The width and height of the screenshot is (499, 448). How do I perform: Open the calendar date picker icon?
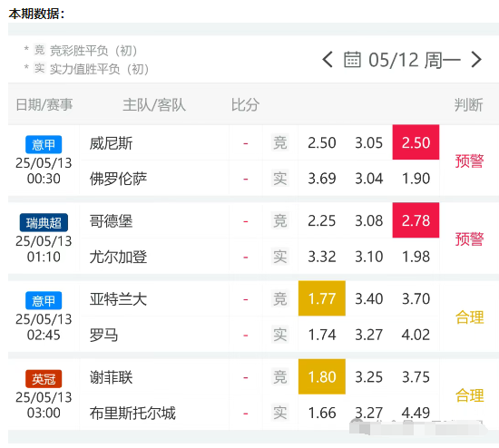[352, 60]
